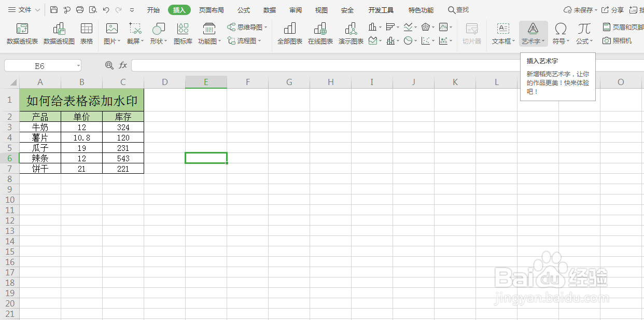Switch to the 开始 Home tab
Screen dimensions: 644x320
(153, 10)
